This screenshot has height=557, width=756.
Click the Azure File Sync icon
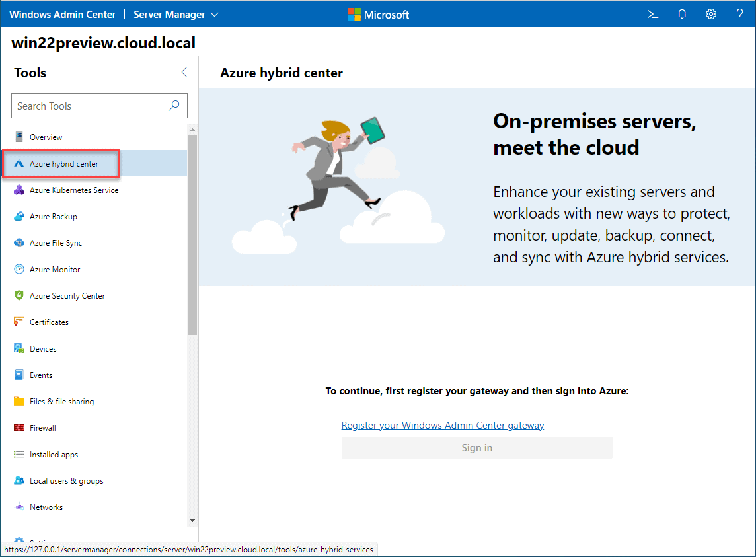pos(19,242)
